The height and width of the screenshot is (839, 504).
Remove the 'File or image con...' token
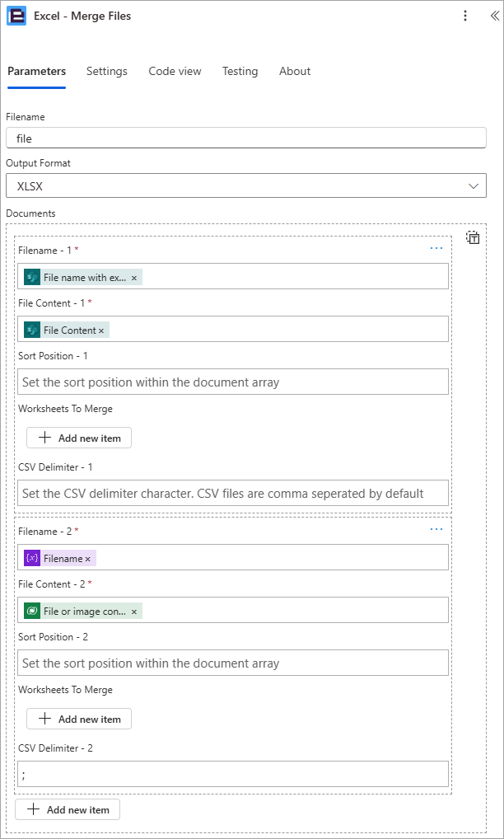point(134,612)
